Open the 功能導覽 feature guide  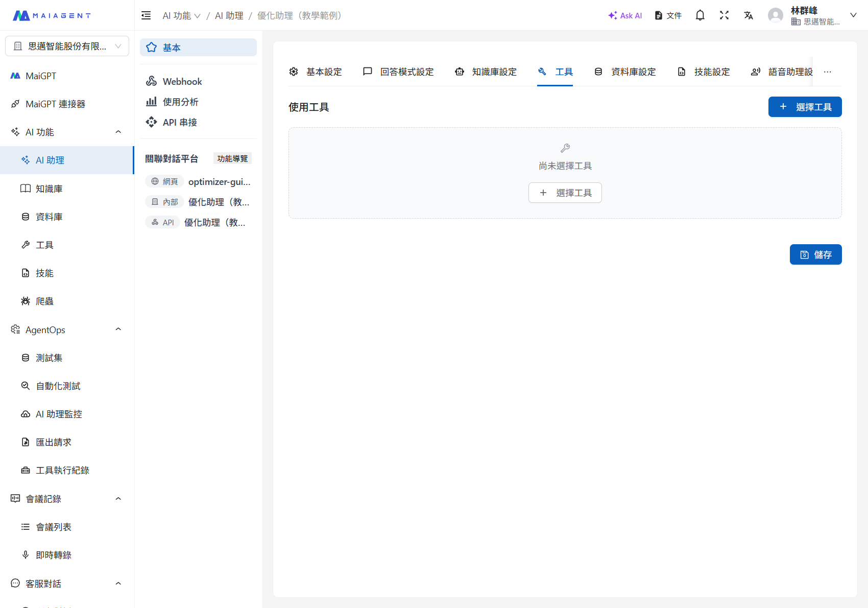232,158
